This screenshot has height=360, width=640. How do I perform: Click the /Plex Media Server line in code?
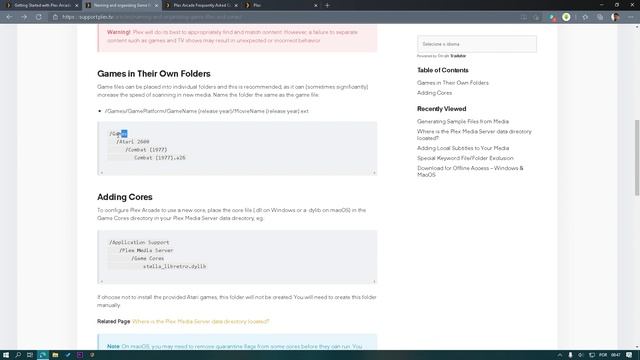[146, 251]
